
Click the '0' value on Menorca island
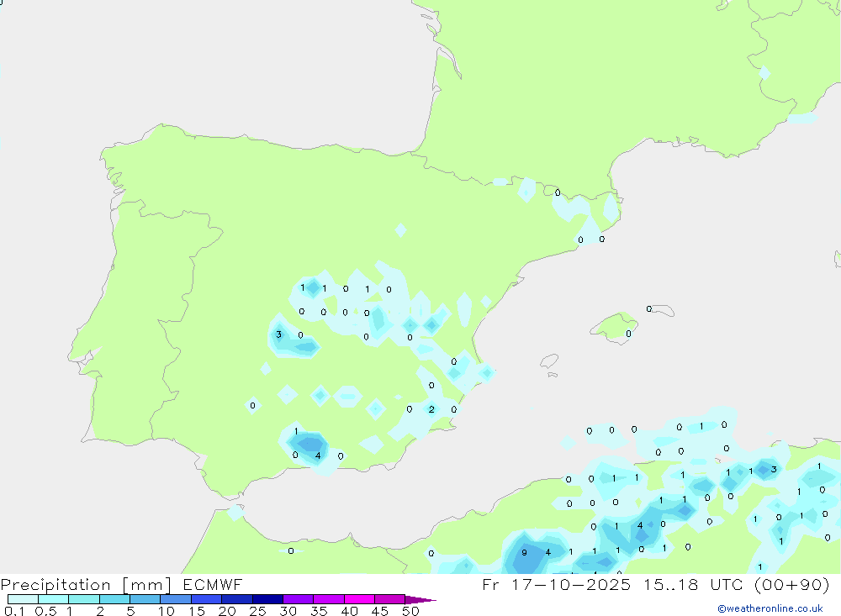pyautogui.click(x=649, y=308)
